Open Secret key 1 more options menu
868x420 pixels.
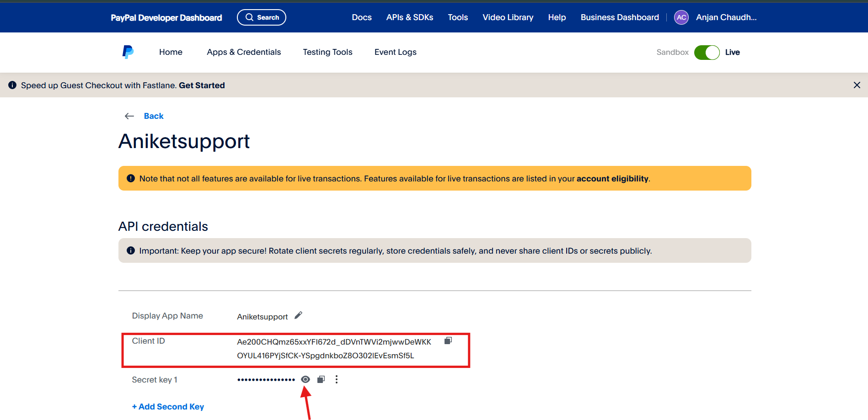pos(337,379)
